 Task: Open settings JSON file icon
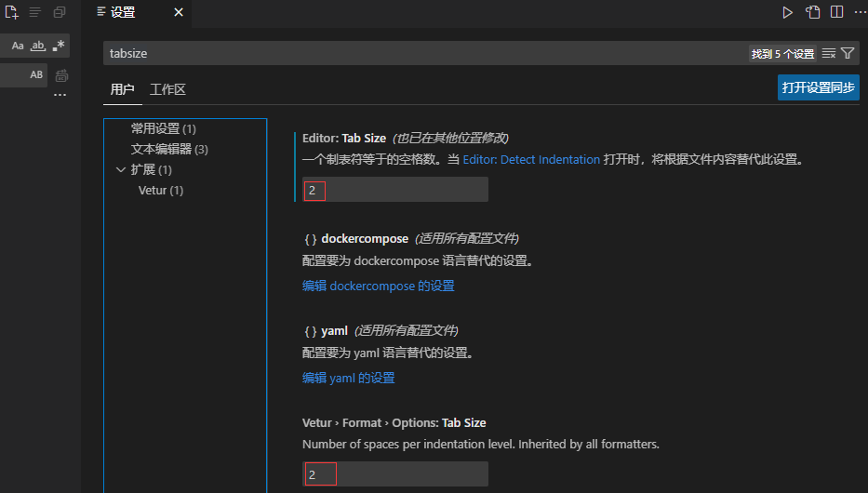812,12
